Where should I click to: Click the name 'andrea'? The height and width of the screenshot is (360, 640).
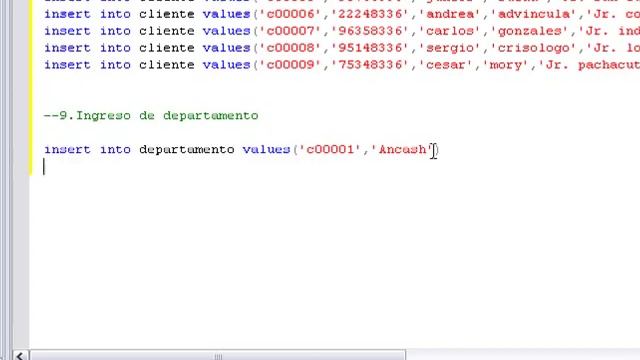pos(450,14)
